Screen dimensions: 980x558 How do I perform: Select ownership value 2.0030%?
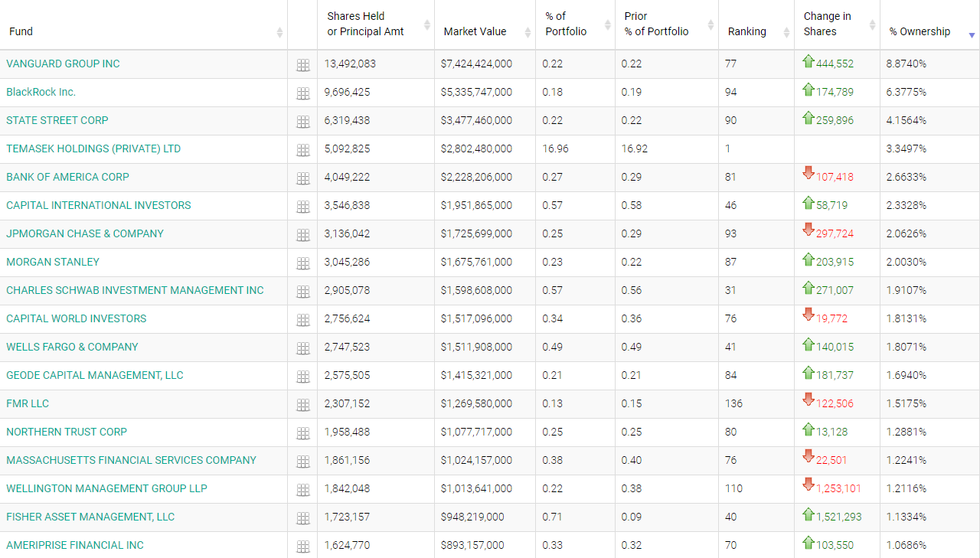(x=906, y=262)
